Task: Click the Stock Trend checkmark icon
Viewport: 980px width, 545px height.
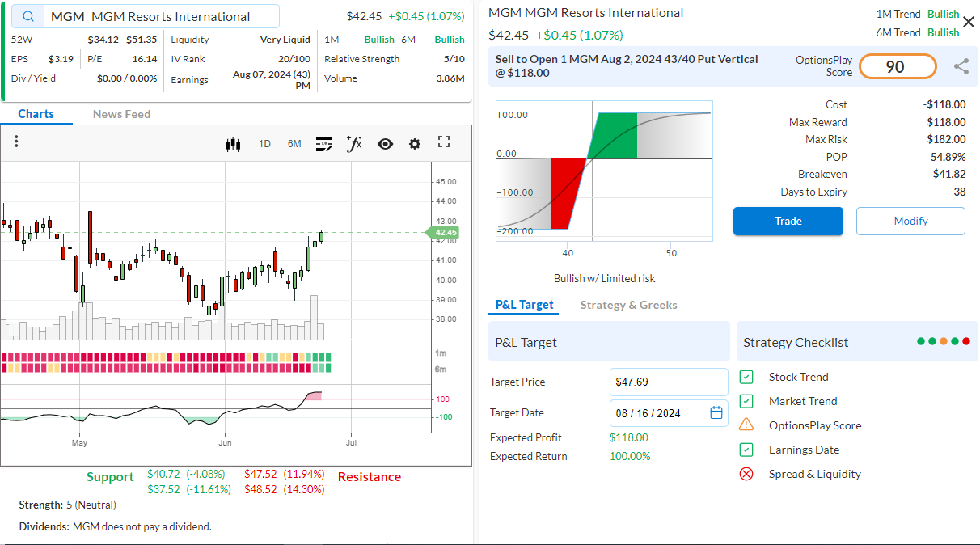Action: (746, 377)
